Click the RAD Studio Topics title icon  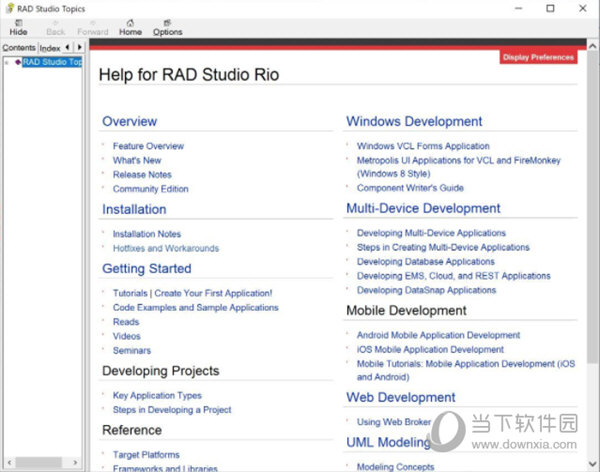10,8
